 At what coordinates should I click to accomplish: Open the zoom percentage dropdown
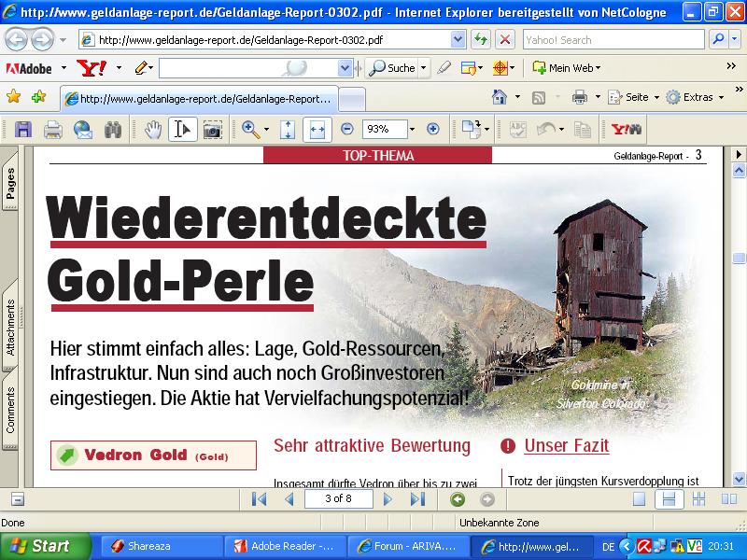point(412,129)
